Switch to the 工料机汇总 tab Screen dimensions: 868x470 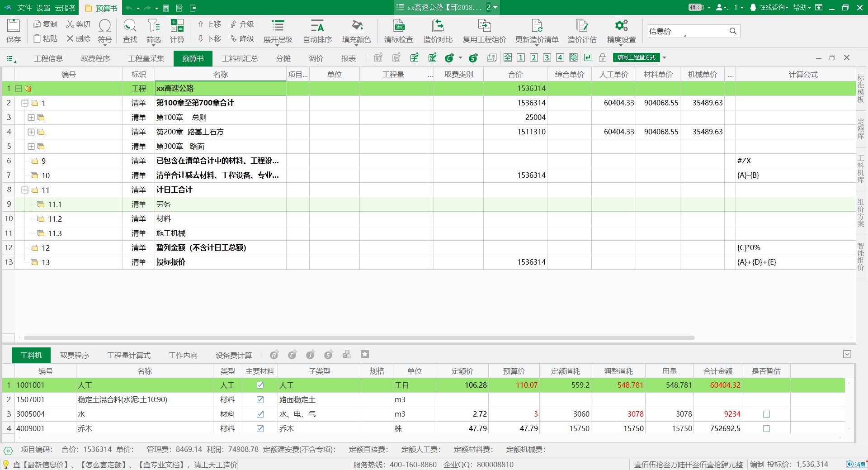[x=240, y=58]
